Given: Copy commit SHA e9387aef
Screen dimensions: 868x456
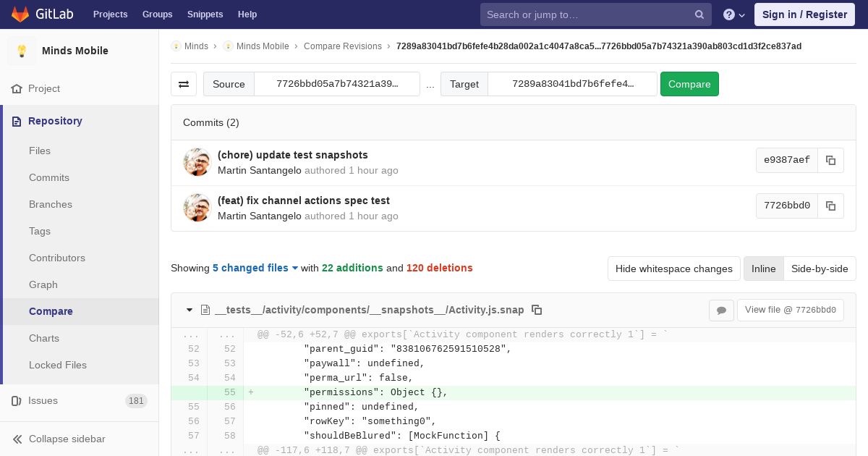Looking at the screenshot, I should pyautogui.click(x=830, y=160).
